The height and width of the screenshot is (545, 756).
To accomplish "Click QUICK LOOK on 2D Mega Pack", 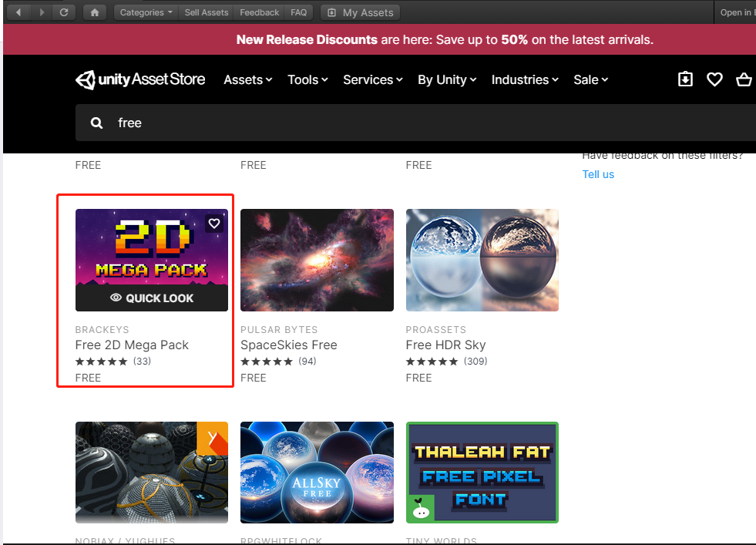I will pos(152,298).
